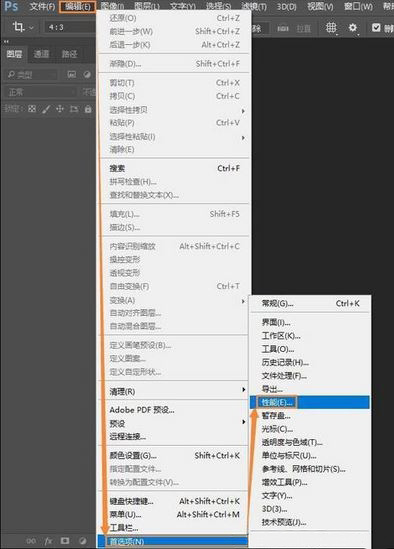Open 菜单(U)... menu entry
Screen dimensions: 394x549
[174, 514]
